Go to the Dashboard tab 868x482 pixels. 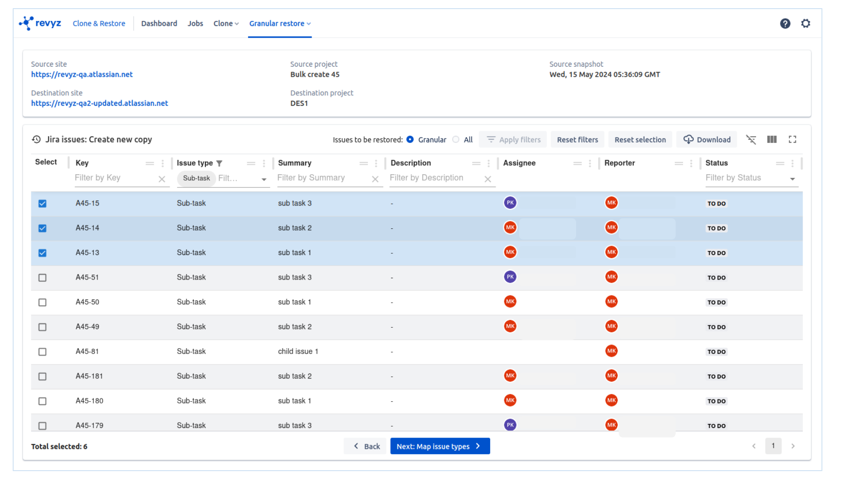159,24
